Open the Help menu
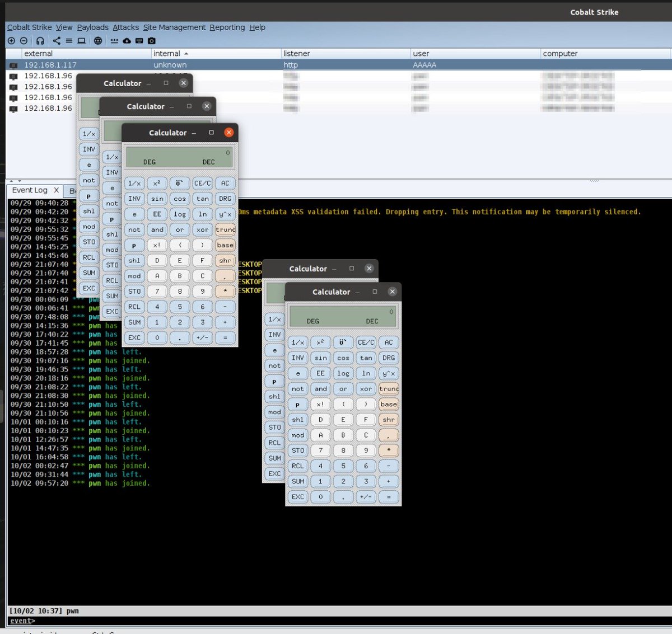This screenshot has width=672, height=634. point(257,27)
